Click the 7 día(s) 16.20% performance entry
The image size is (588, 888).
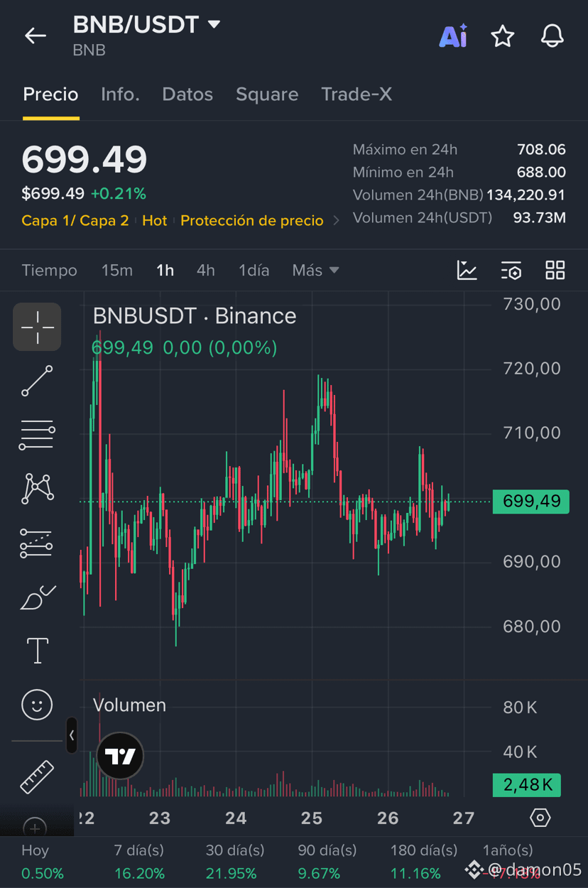[x=139, y=862]
